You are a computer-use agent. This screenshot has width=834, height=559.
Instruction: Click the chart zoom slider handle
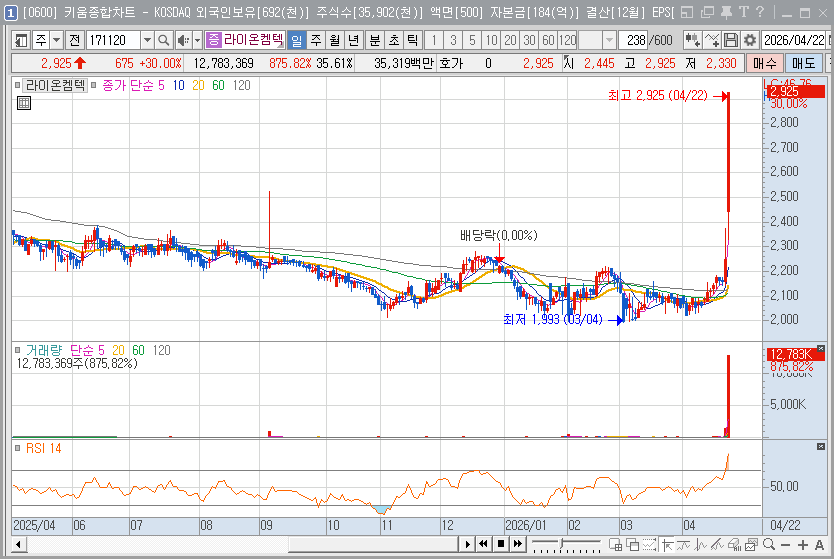click(562, 544)
